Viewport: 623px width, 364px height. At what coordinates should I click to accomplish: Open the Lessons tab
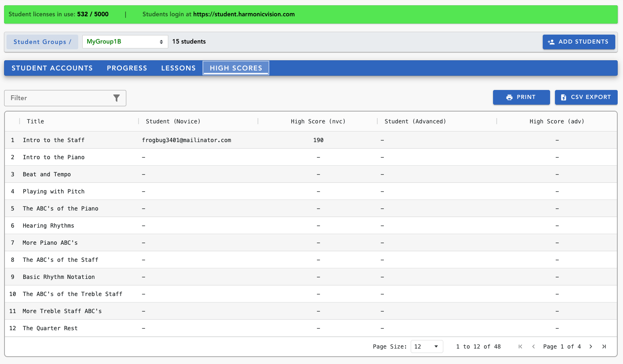point(178,68)
